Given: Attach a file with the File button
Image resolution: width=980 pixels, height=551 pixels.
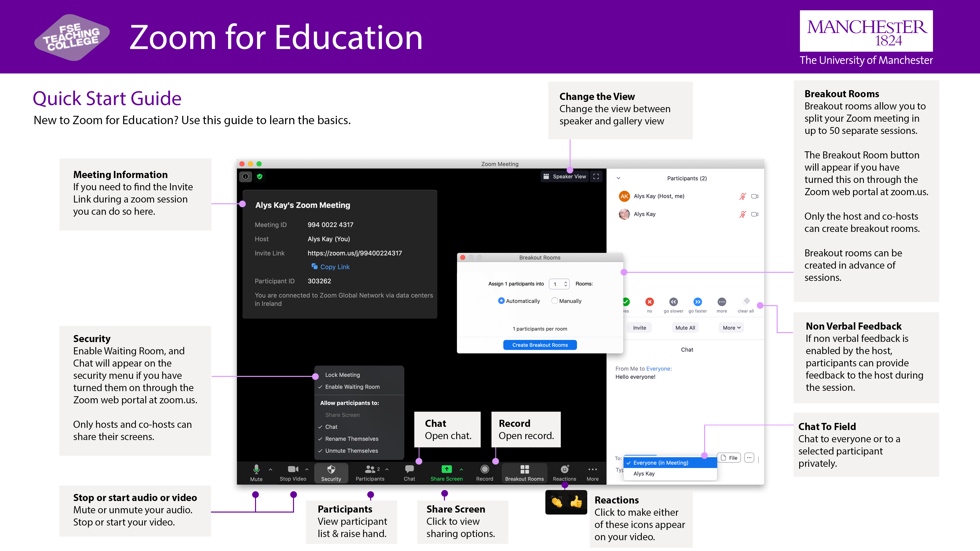Looking at the screenshot, I should coord(729,458).
